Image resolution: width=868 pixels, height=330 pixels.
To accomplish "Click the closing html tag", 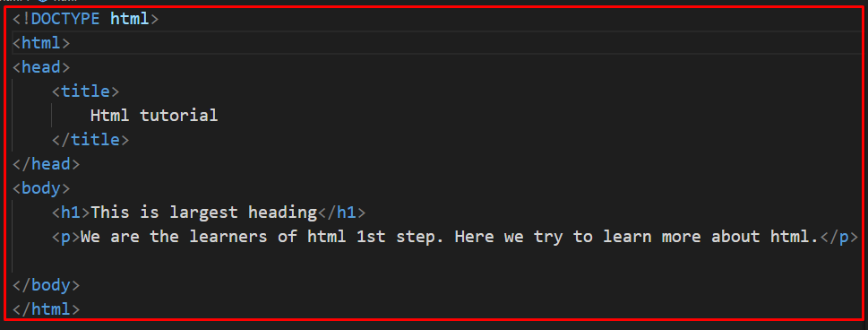I will tap(46, 309).
